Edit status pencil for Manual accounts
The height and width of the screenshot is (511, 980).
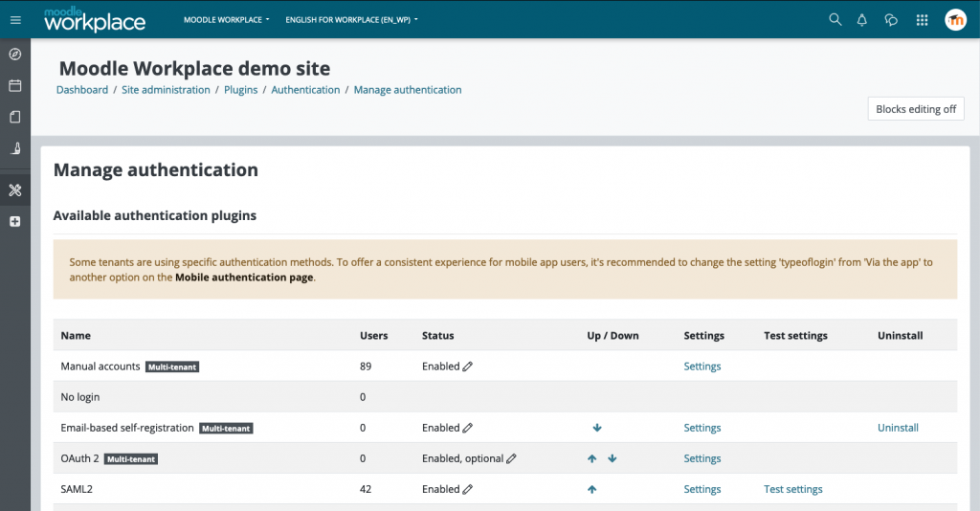coord(467,367)
